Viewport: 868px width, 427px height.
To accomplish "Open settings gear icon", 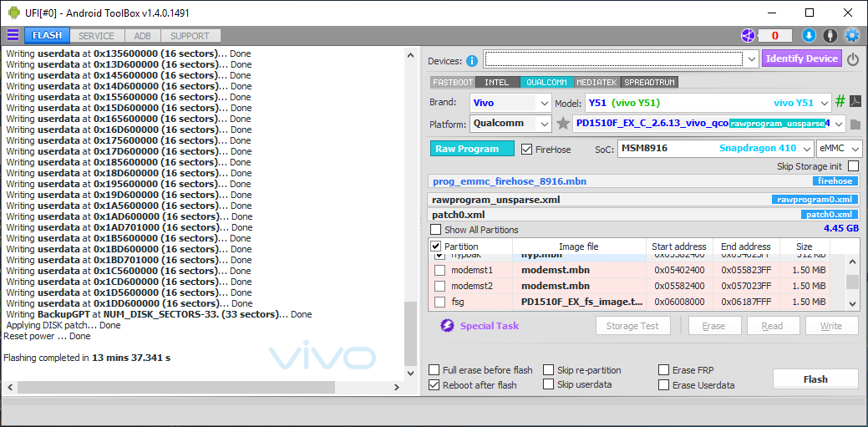I will [x=851, y=36].
